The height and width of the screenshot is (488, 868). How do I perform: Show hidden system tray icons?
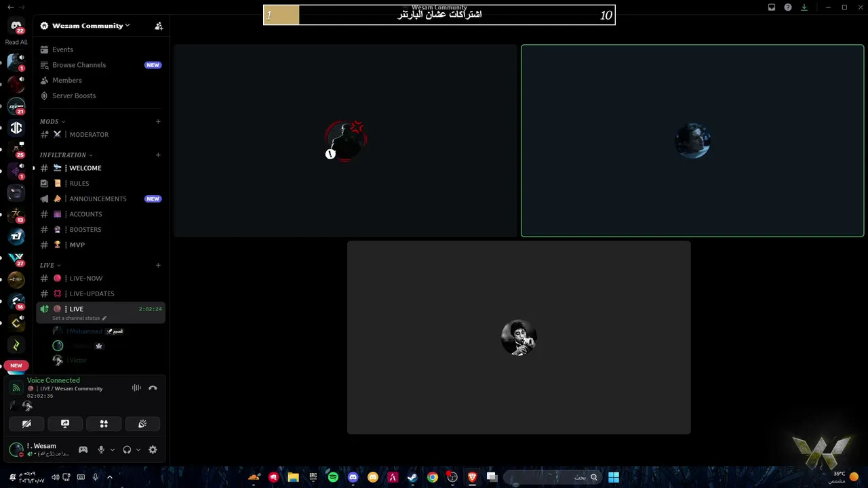110,477
